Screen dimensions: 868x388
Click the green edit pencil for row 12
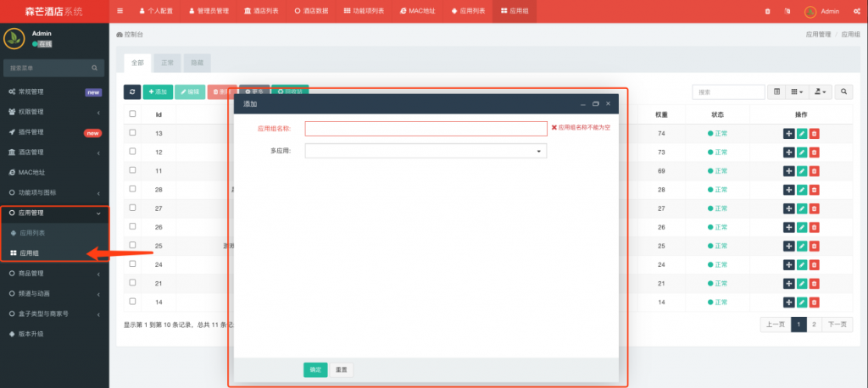click(802, 152)
